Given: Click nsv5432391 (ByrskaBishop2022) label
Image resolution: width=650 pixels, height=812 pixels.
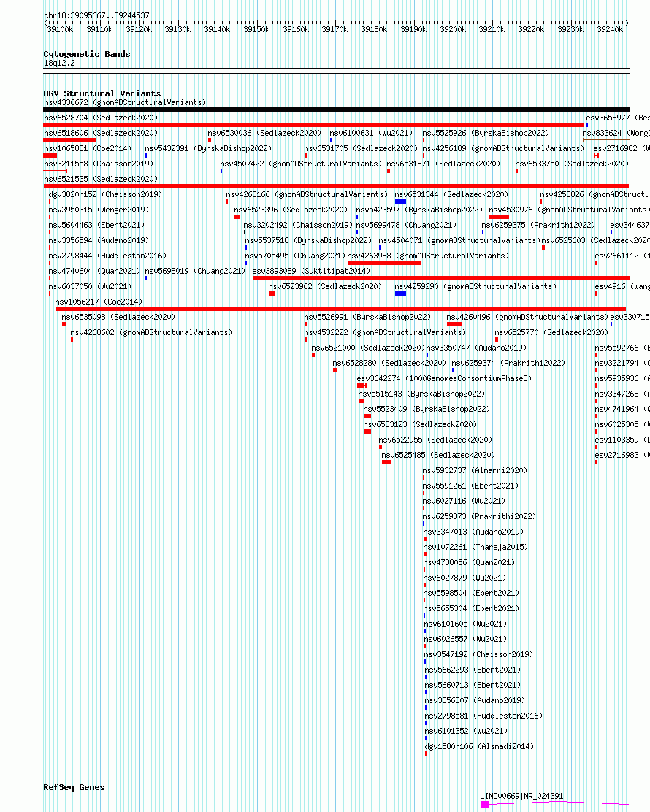Looking at the screenshot, I should click(x=208, y=149).
